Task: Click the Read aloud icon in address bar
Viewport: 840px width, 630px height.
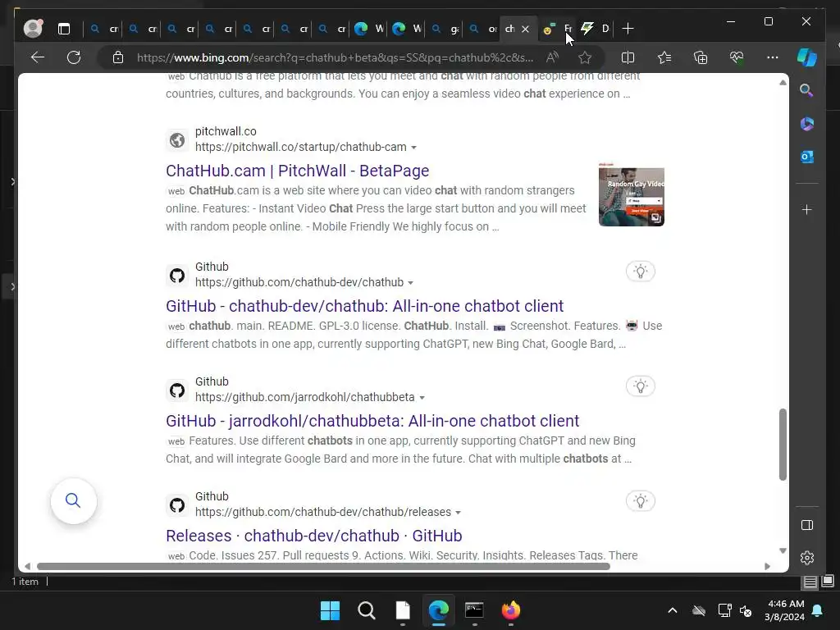Action: tap(552, 57)
